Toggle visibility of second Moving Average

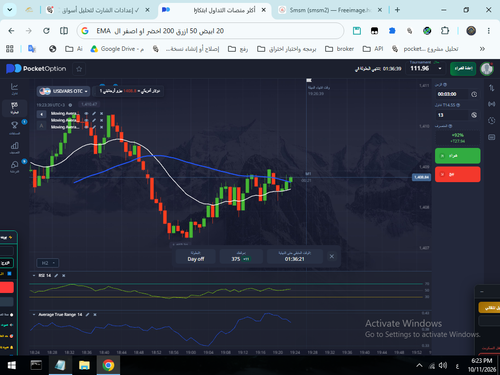pos(86,120)
